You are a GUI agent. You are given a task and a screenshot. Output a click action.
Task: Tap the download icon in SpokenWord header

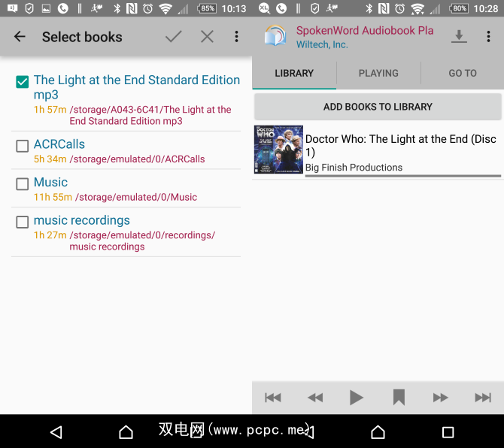(459, 36)
